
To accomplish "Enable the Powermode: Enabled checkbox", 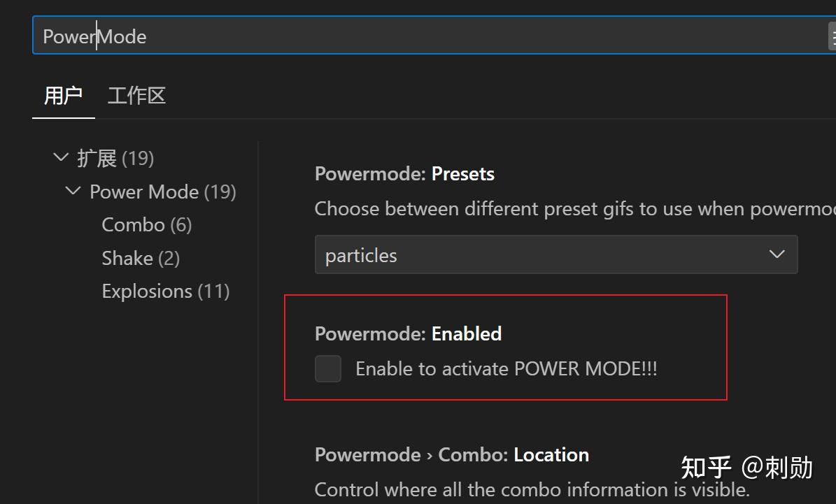I will coord(327,368).
